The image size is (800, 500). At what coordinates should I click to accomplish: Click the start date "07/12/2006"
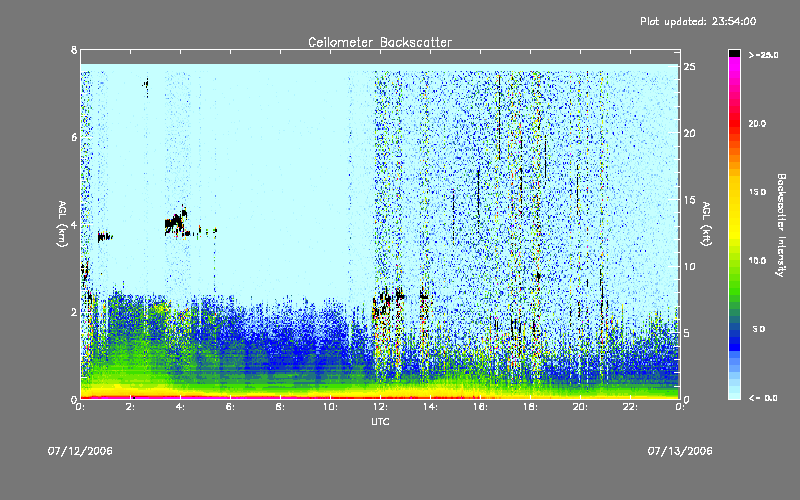point(80,451)
